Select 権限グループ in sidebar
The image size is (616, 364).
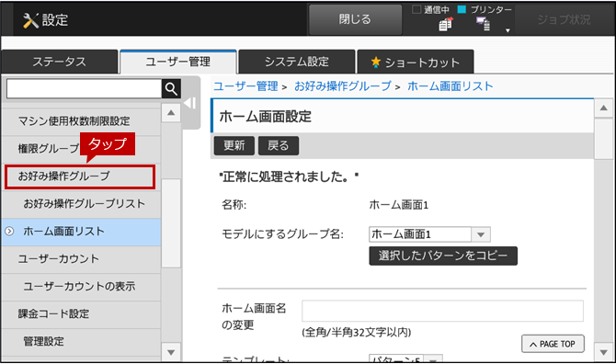coord(81,149)
